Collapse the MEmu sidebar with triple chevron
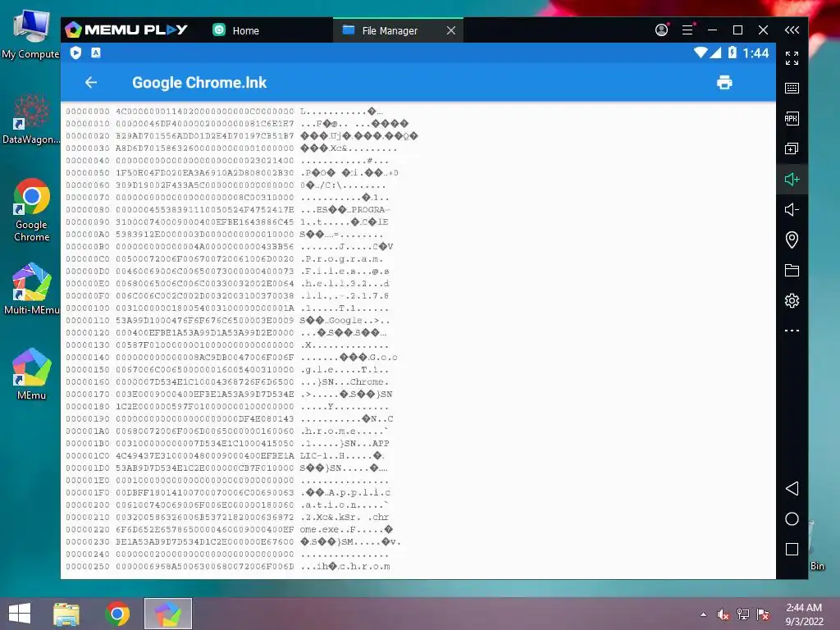 [x=792, y=30]
